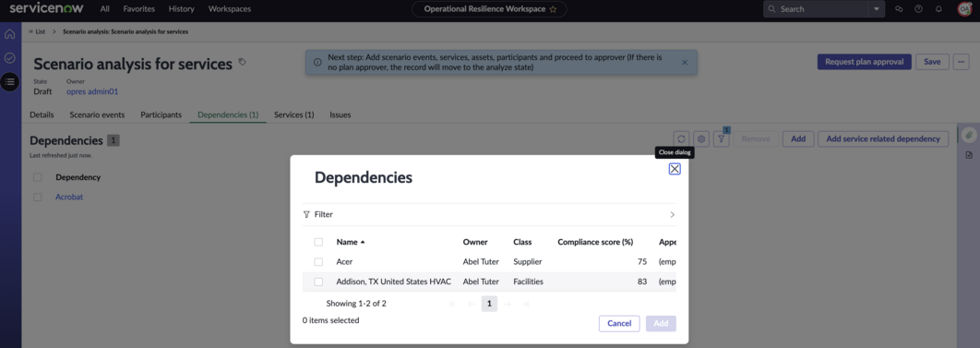
Task: Switch to the Participants tab
Action: click(x=161, y=115)
